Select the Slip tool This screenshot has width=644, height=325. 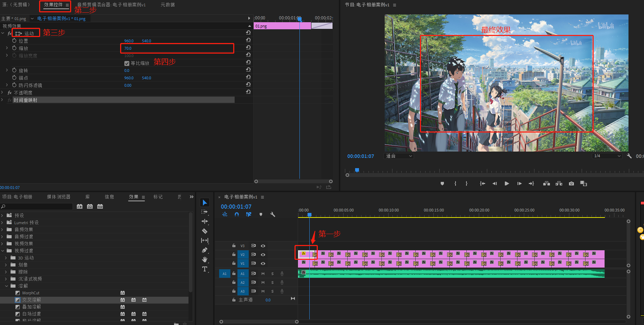tap(205, 240)
